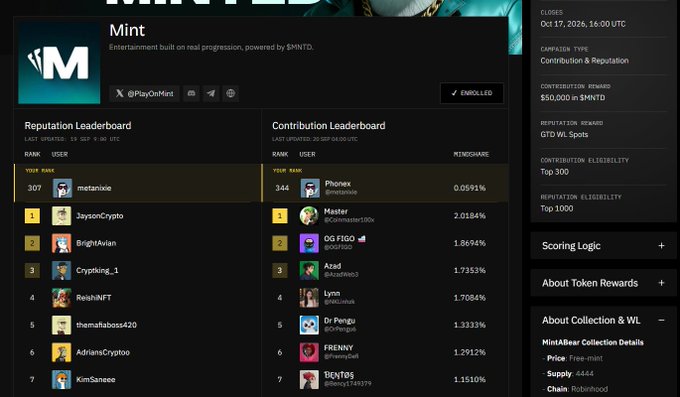Click the $50,000 in $MNTD reward text
The height and width of the screenshot is (397, 680).
pos(572,98)
